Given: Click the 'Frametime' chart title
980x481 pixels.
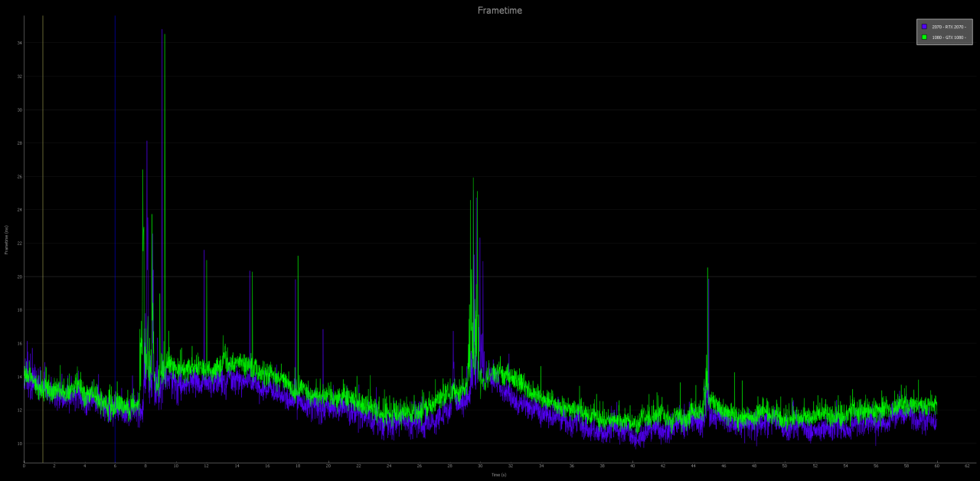Looking at the screenshot, I should 500,11.
